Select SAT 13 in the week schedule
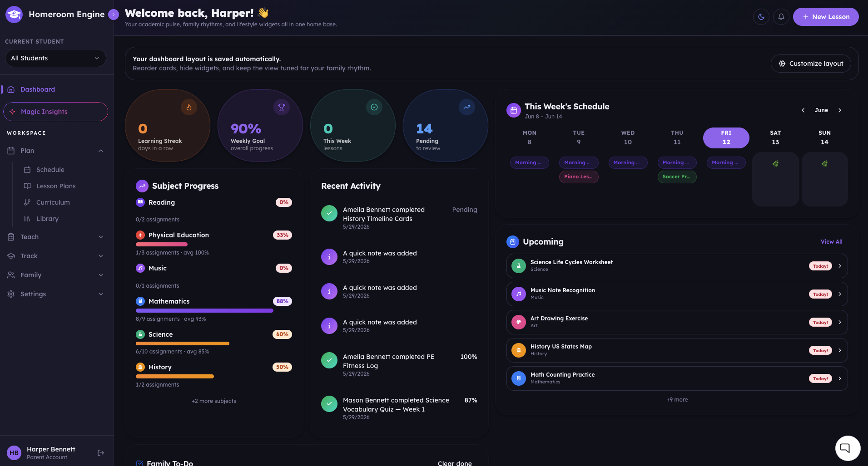 coord(775,137)
